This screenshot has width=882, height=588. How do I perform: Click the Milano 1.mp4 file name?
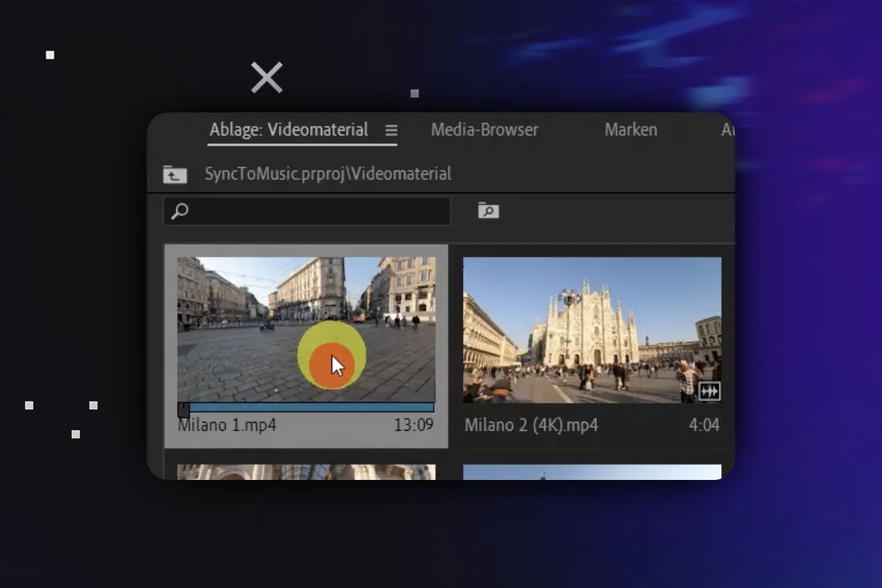click(227, 425)
